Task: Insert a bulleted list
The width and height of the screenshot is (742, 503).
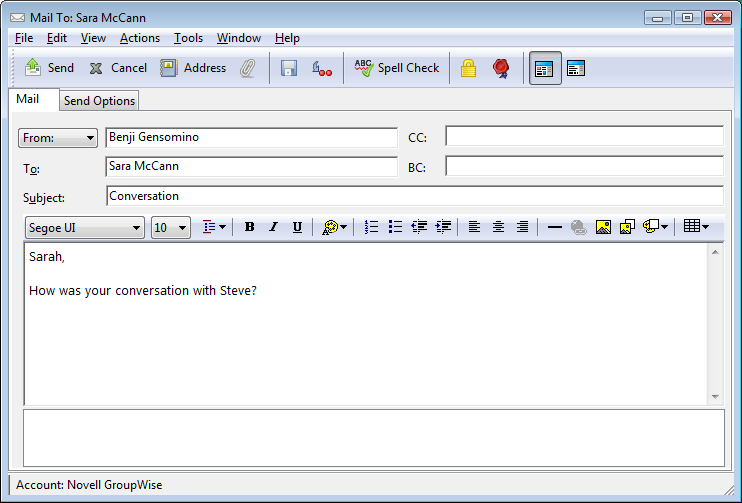Action: point(395,227)
